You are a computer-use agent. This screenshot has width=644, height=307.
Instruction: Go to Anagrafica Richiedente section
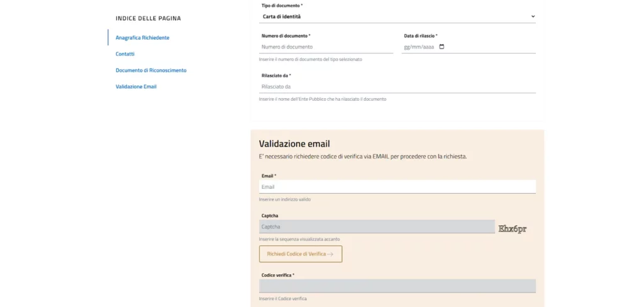click(x=143, y=38)
